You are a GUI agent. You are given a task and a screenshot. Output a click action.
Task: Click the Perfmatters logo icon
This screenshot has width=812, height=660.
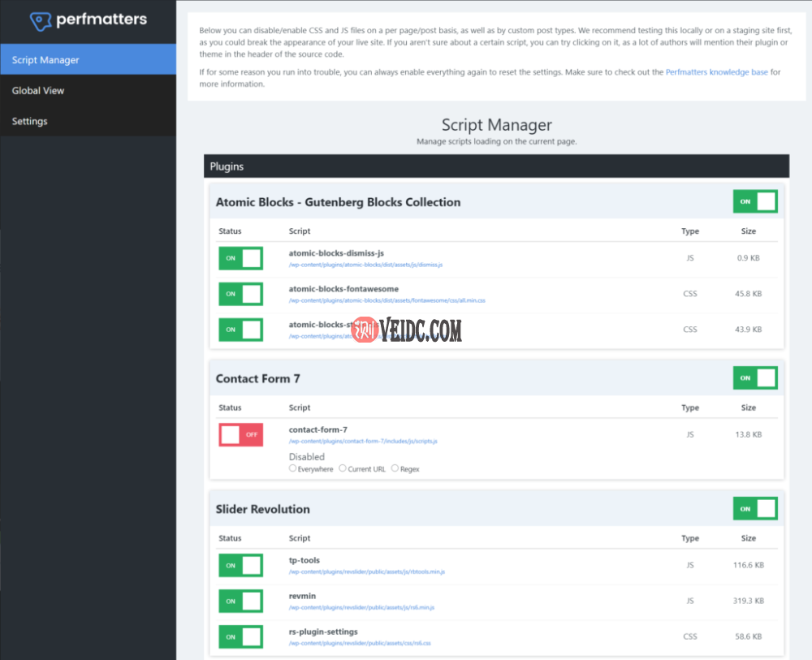pos(41,19)
